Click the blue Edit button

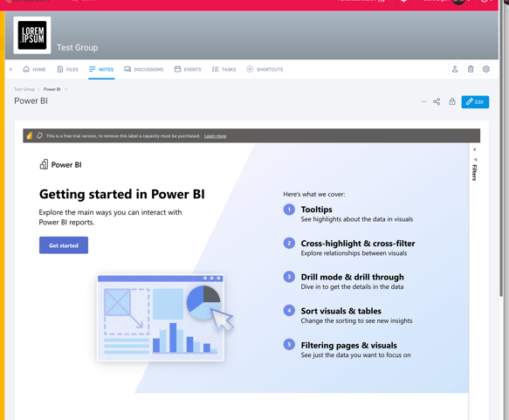click(475, 102)
